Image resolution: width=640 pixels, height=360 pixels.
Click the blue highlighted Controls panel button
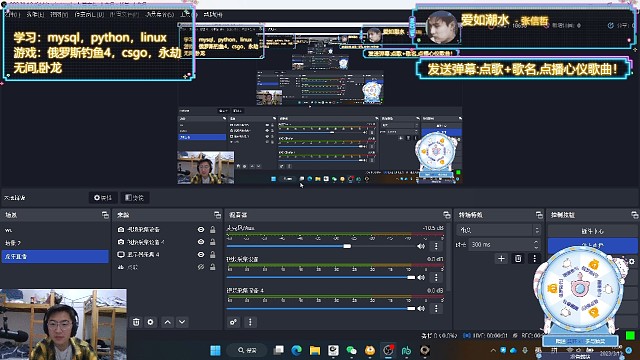point(593,245)
